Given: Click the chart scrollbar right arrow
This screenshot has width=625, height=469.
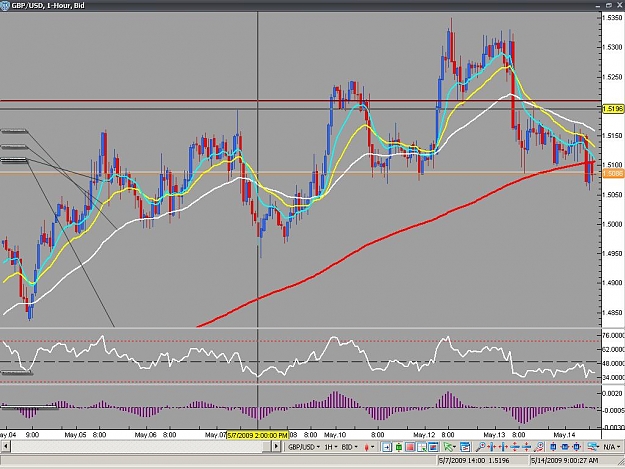Looking at the screenshot, I should (276, 446).
